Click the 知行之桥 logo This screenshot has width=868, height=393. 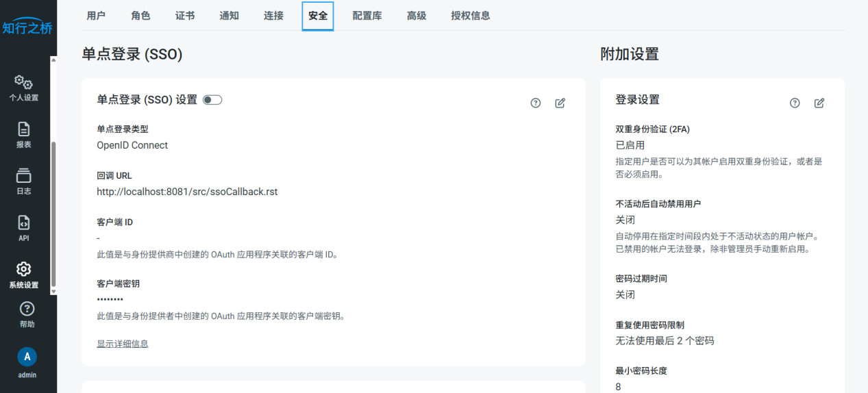click(27, 27)
